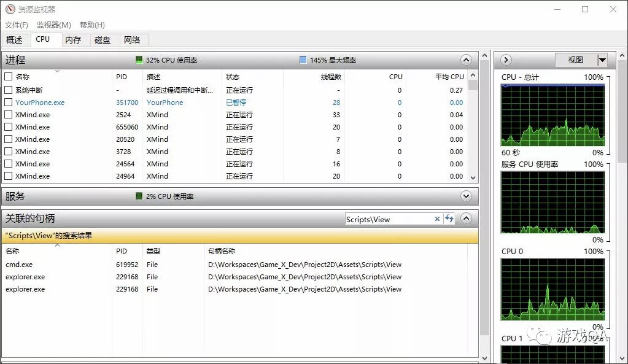Screen dimensions: 628x364
Task: Check the XMind.exe checkbox with PID 2524
Action: click(x=8, y=115)
